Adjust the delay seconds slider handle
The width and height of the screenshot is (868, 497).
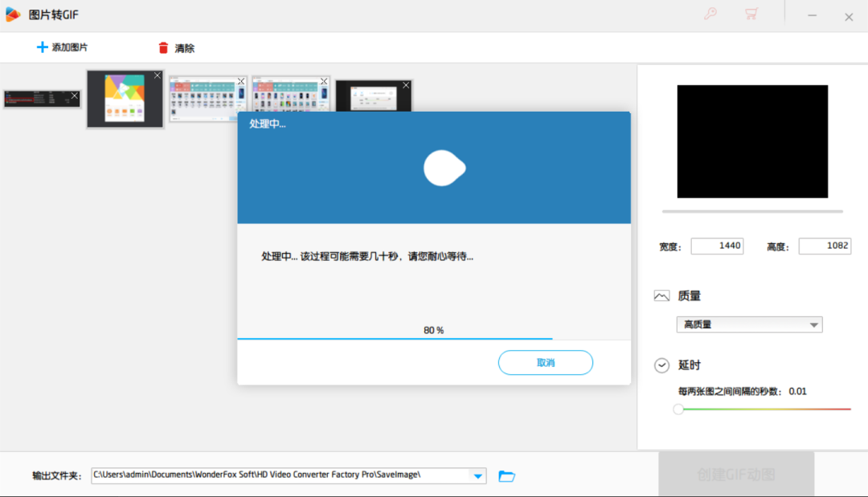pyautogui.click(x=678, y=409)
